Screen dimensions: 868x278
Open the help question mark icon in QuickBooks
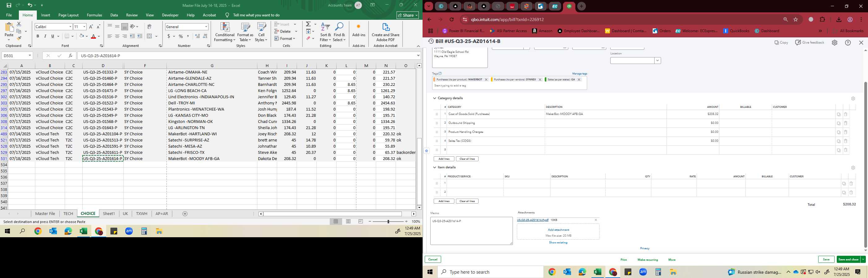pyautogui.click(x=848, y=43)
